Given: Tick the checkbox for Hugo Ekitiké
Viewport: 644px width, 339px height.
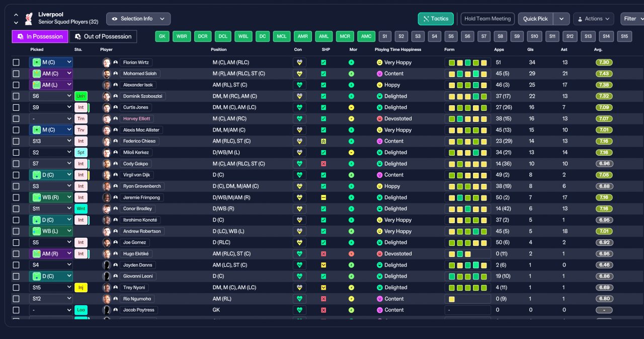Looking at the screenshot, I should (16, 254).
